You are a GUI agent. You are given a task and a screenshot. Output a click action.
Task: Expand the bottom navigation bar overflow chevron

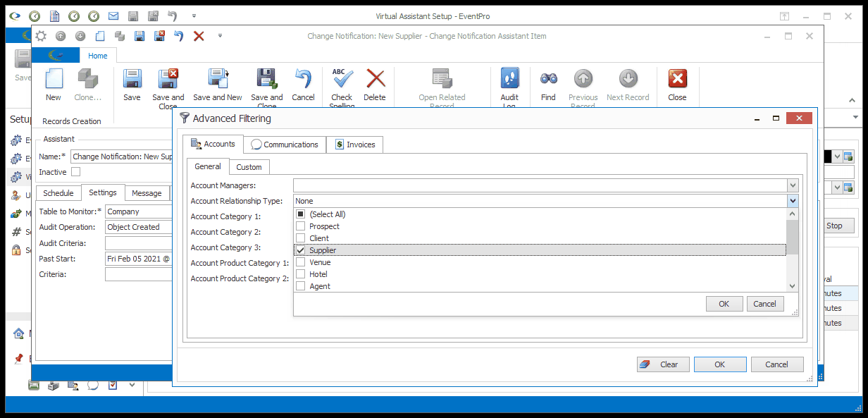click(132, 385)
